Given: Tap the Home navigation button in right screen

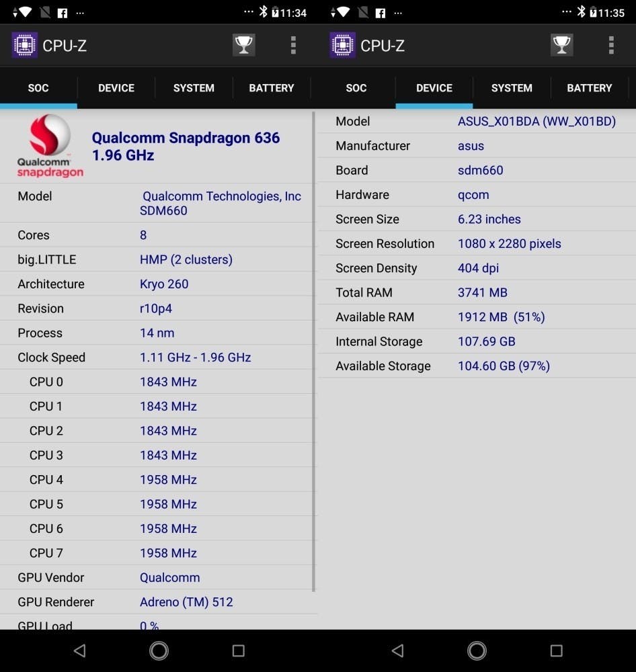Looking at the screenshot, I should [477, 650].
